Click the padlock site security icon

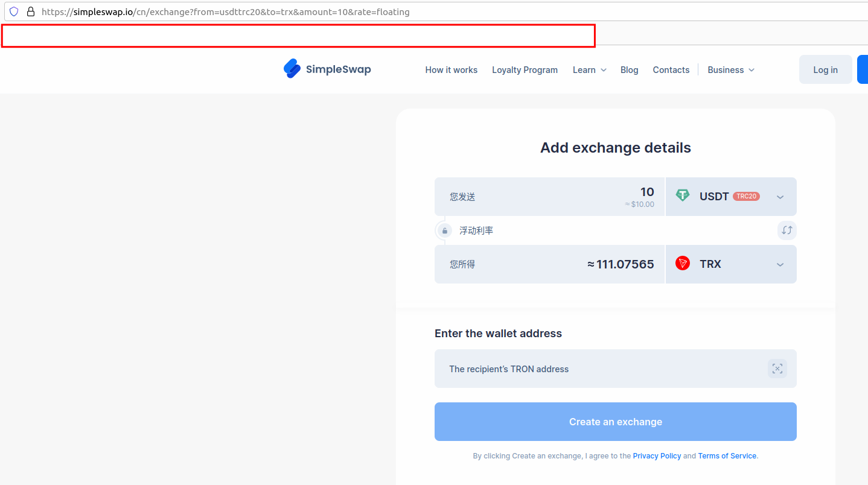[x=31, y=11]
